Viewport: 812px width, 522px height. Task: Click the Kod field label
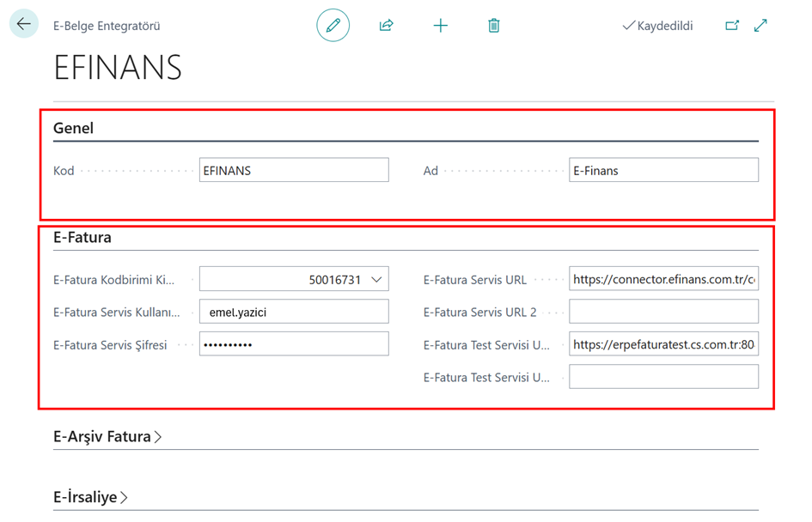click(x=64, y=171)
